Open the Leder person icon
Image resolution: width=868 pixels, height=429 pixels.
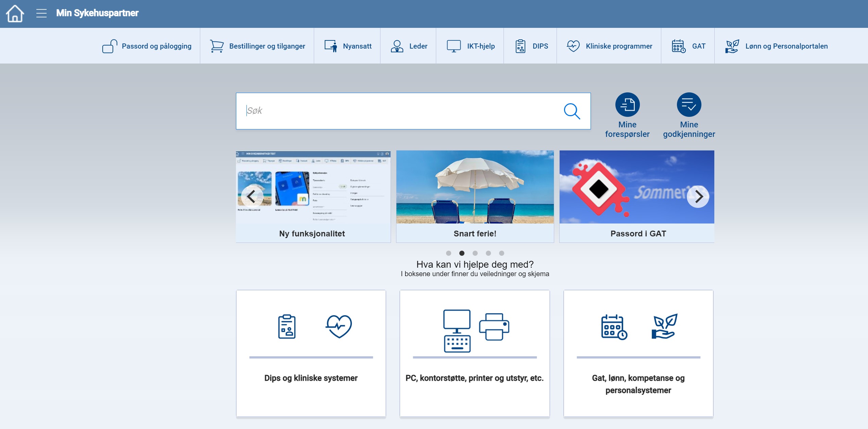click(397, 46)
